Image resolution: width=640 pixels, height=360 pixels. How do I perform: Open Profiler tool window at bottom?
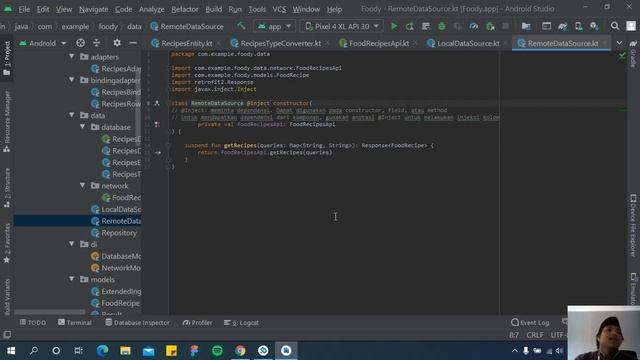[x=198, y=322]
